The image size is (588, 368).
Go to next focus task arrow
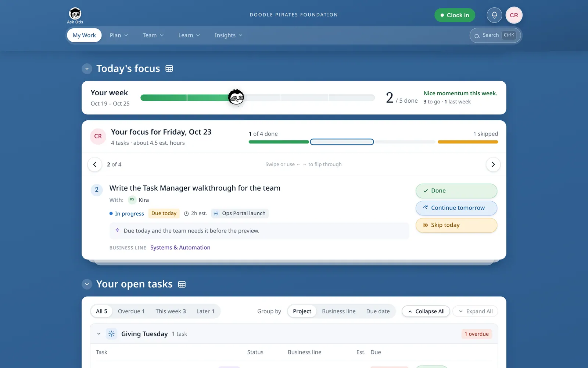pos(493,164)
